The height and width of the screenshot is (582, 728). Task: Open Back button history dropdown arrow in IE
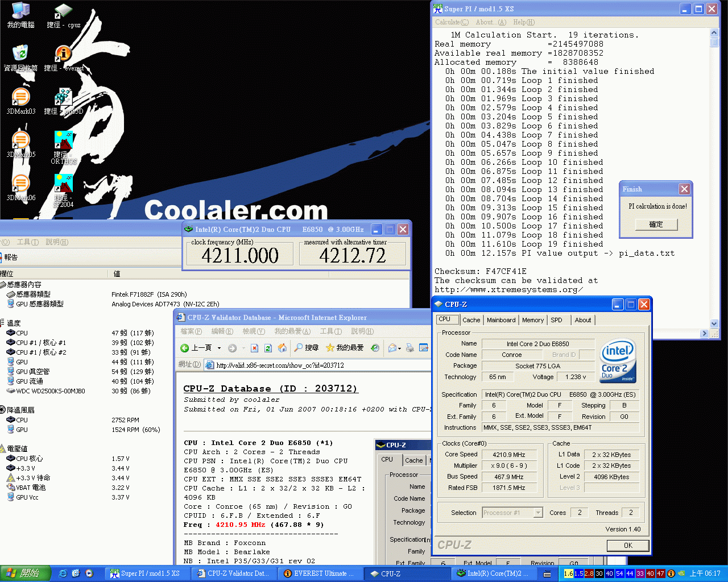219,348
